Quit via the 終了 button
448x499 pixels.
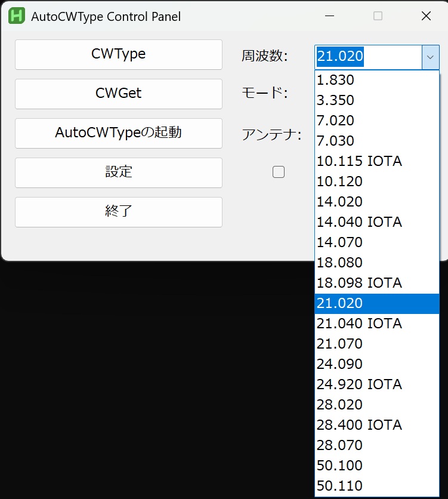click(x=119, y=212)
